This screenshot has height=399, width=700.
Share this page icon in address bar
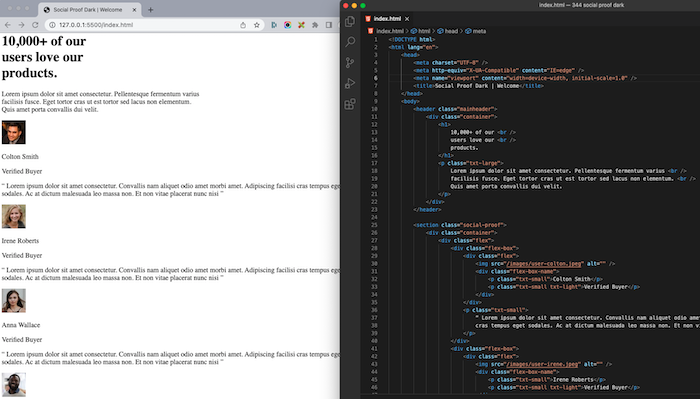pyautogui.click(x=243, y=25)
